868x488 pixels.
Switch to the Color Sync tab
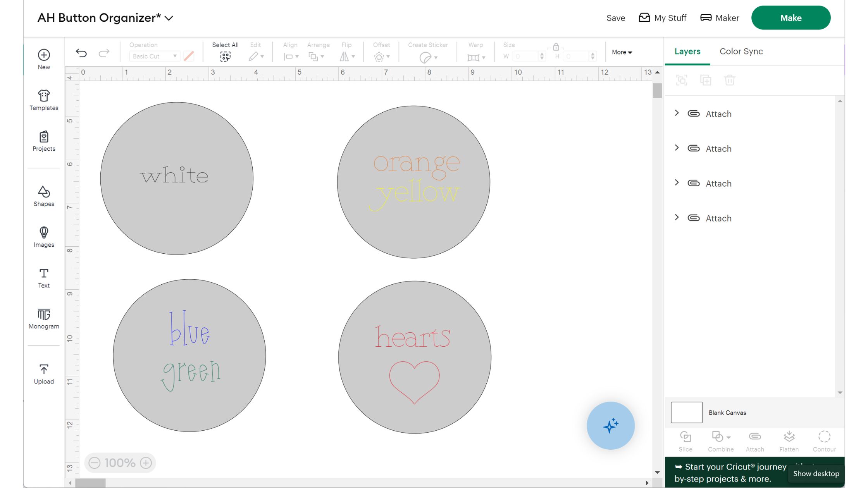coord(741,51)
